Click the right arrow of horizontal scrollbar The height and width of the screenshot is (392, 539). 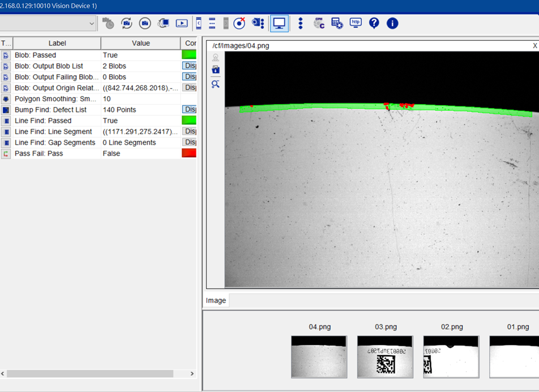(x=192, y=374)
